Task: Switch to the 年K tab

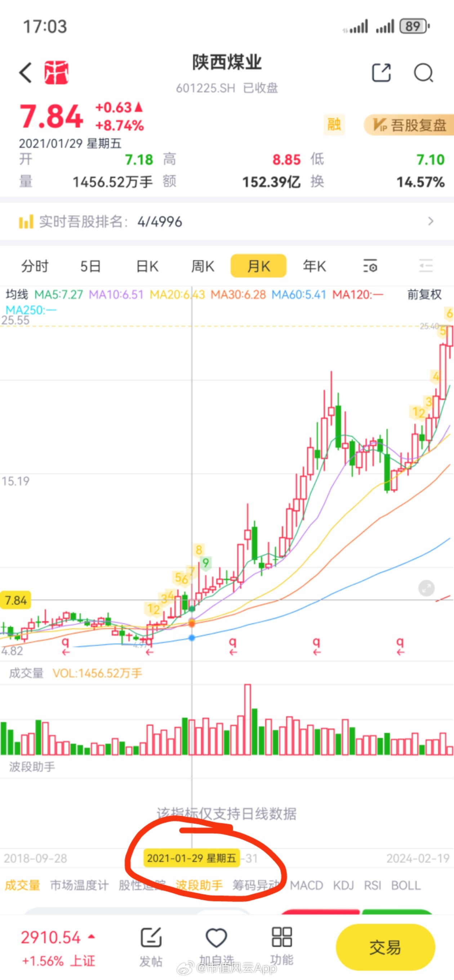Action: [314, 266]
